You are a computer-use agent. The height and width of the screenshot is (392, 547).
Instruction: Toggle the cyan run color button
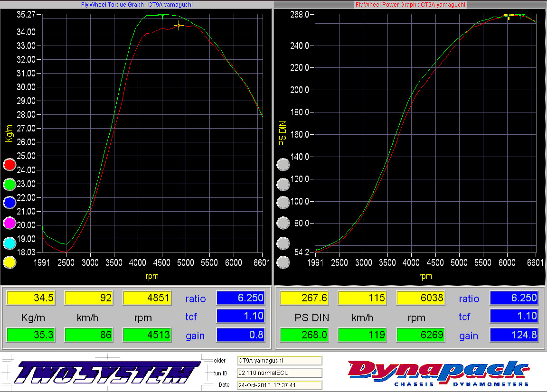coord(9,243)
